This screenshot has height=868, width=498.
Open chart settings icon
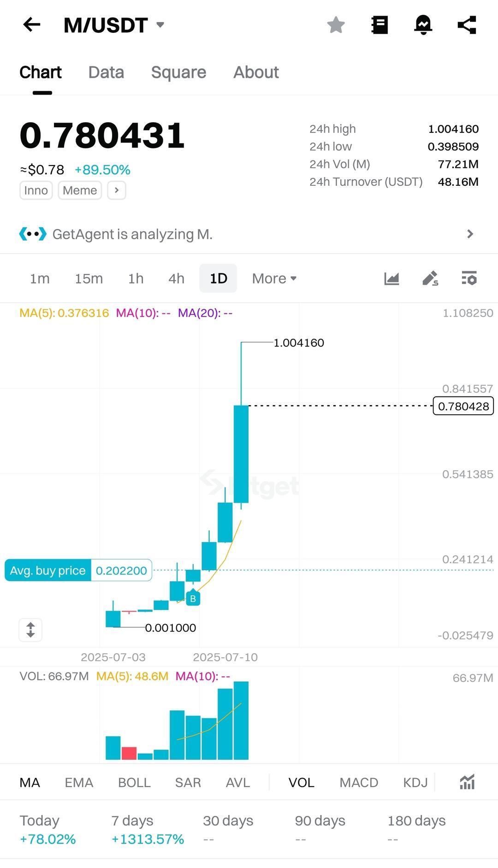[469, 278]
